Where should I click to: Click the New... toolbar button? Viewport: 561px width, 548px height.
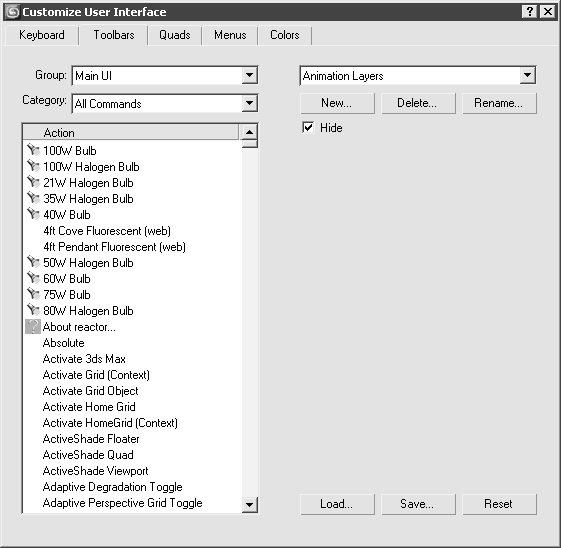click(337, 103)
